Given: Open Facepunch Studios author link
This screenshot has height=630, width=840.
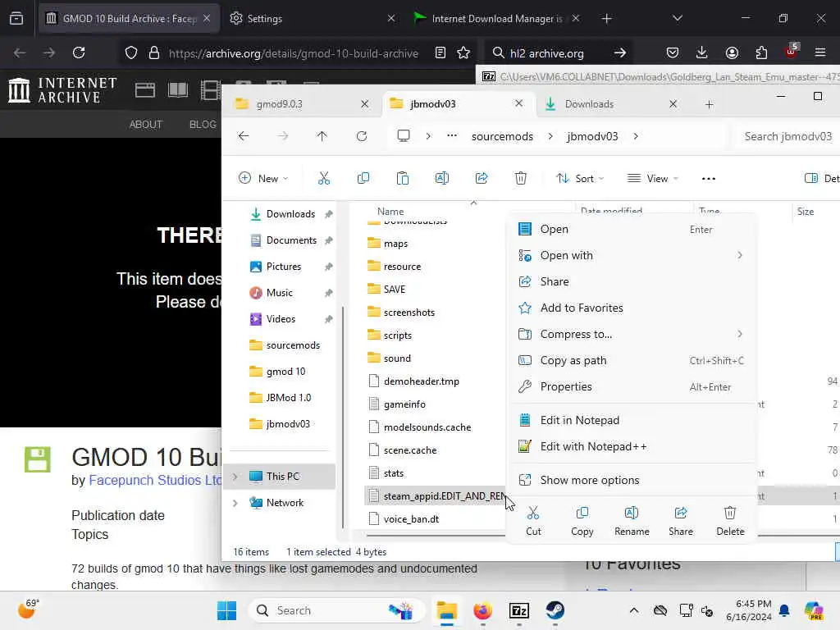Looking at the screenshot, I should click(155, 480).
